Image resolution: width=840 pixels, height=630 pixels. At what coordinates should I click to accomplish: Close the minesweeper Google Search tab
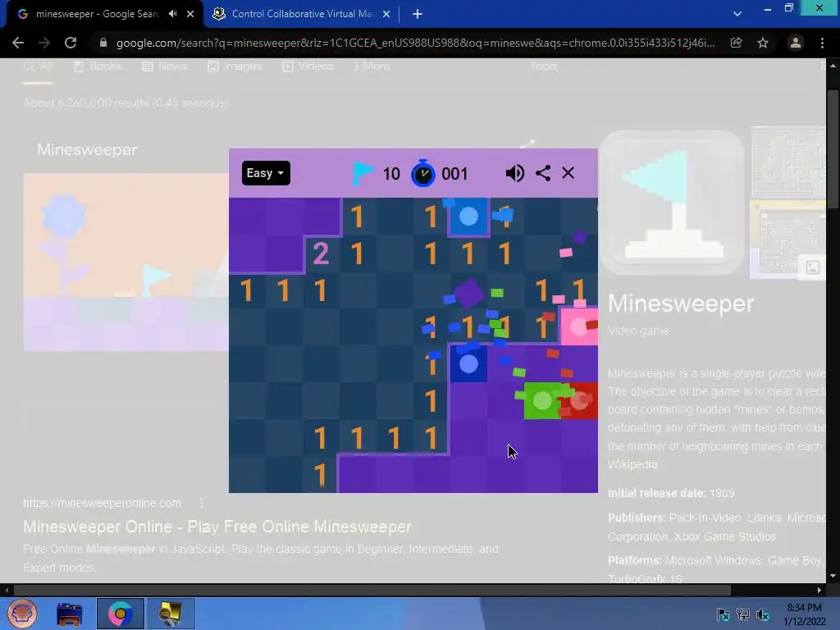pos(190,14)
